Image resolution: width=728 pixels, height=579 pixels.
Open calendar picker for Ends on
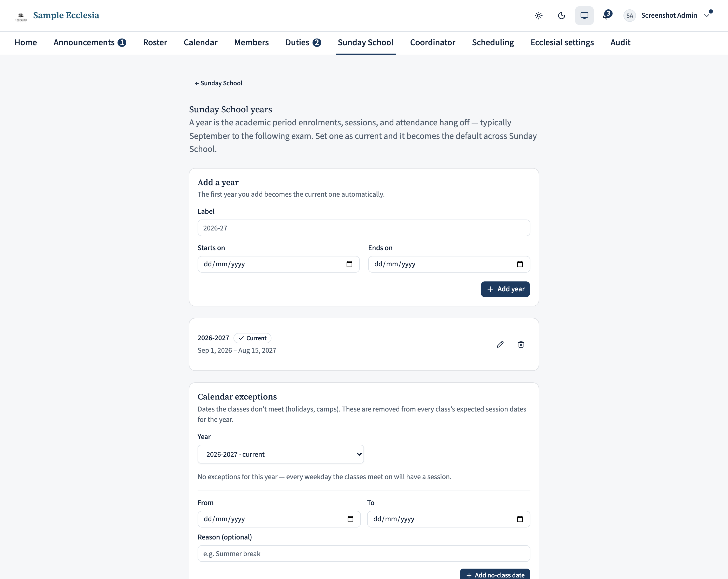(x=520, y=264)
